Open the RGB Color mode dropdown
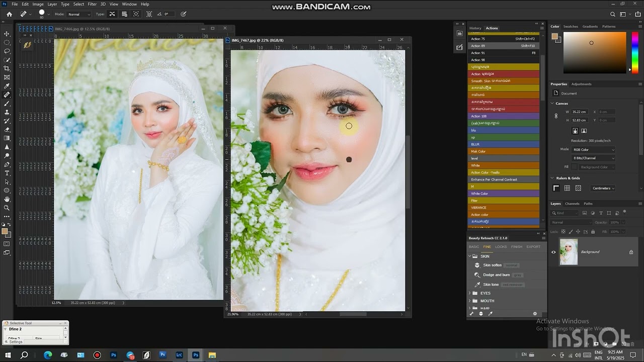The height and width of the screenshot is (362, 644). coord(593,149)
